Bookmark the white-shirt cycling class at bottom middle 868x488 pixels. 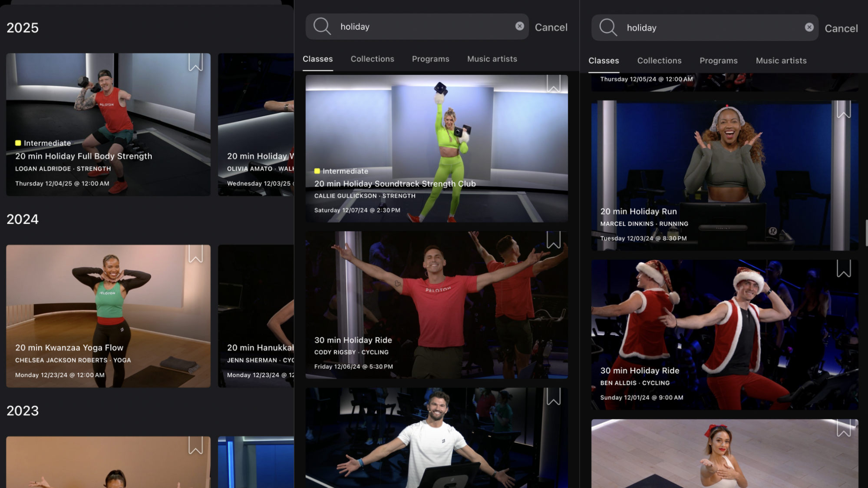553,396
